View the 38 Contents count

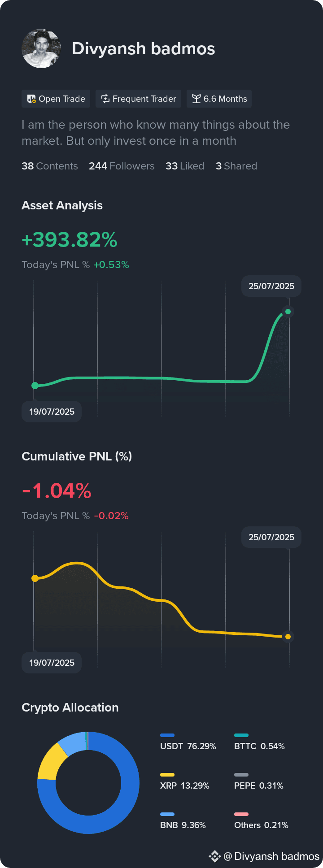(x=50, y=166)
